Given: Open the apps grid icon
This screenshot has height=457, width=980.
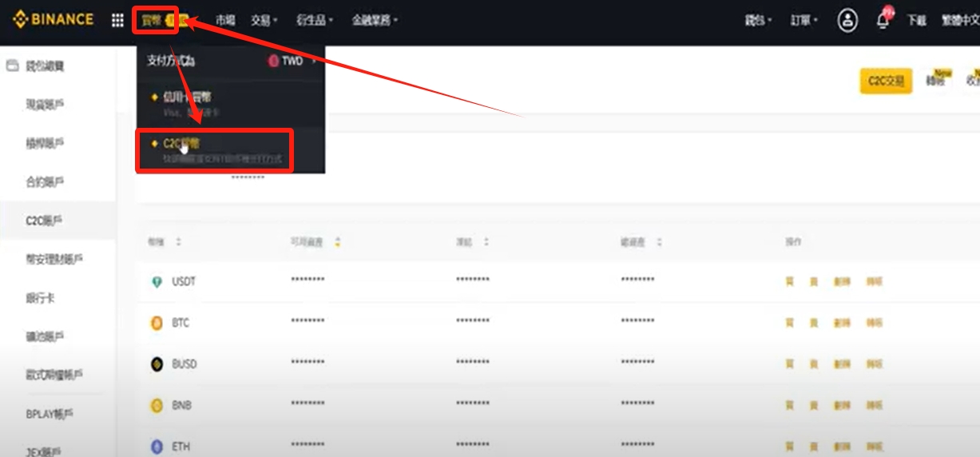Looking at the screenshot, I should [x=117, y=20].
